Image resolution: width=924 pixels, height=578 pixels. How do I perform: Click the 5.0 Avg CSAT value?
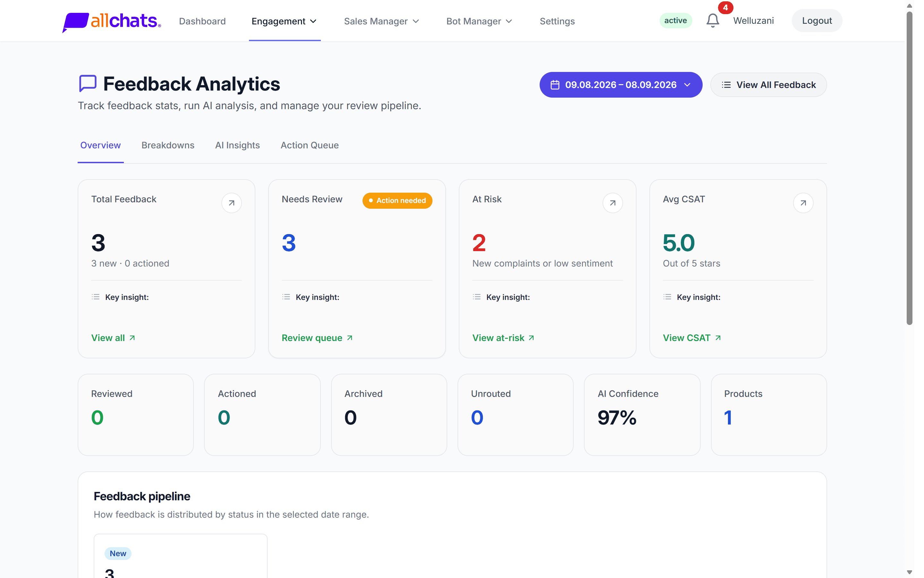(679, 243)
